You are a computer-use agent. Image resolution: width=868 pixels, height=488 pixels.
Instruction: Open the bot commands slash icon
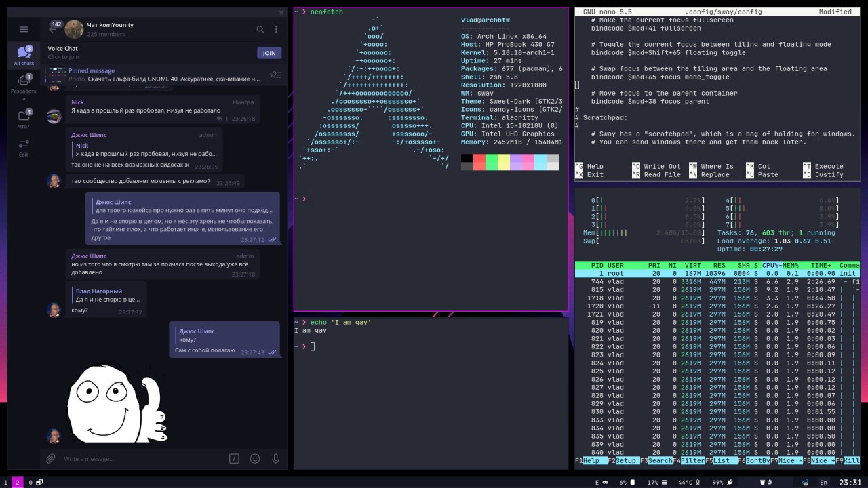pos(234,459)
